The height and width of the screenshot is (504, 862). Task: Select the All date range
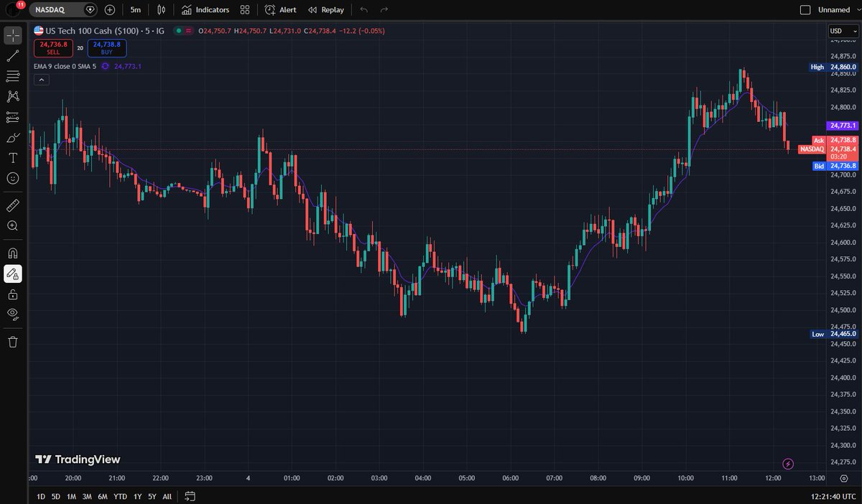tap(167, 496)
